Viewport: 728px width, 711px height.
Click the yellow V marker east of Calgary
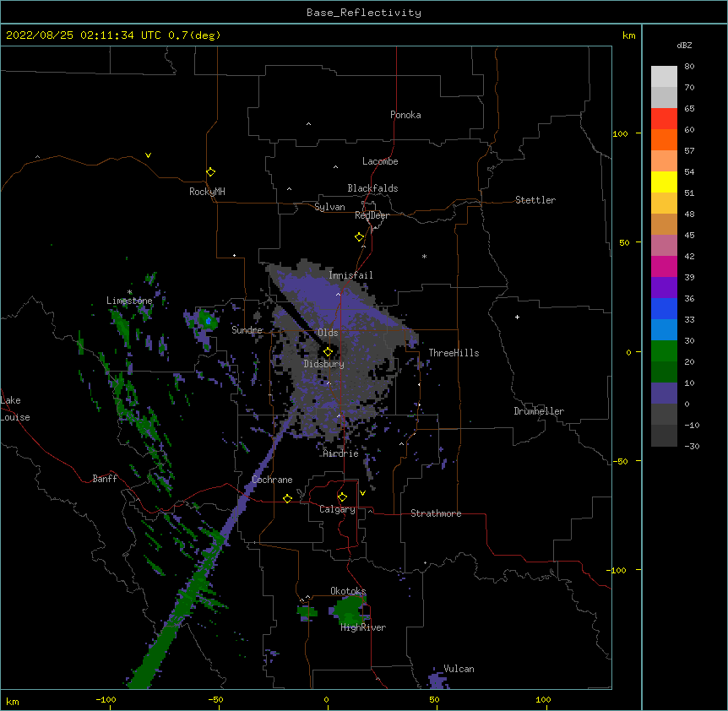pyautogui.click(x=362, y=493)
